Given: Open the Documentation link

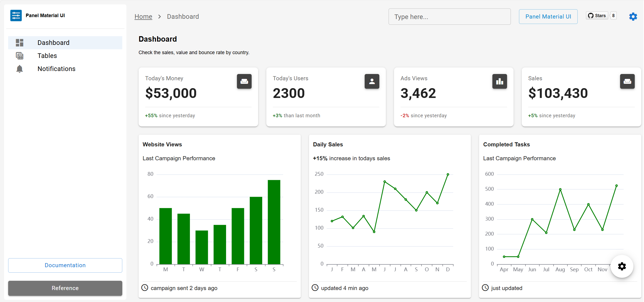Looking at the screenshot, I should tap(65, 265).
